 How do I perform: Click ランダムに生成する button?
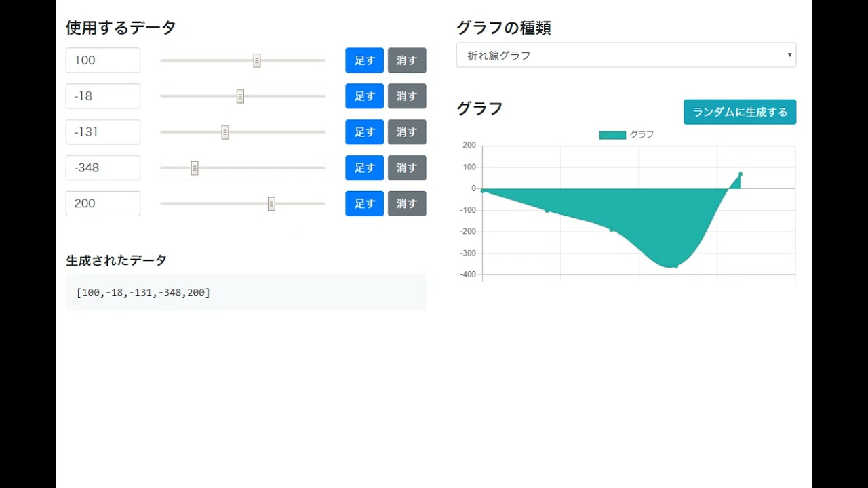[x=740, y=113]
